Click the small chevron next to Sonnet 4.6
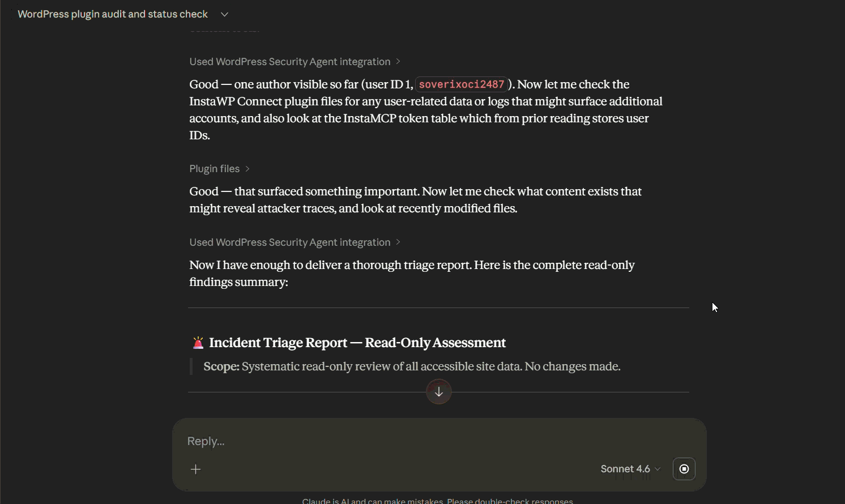The image size is (845, 504). point(658,469)
